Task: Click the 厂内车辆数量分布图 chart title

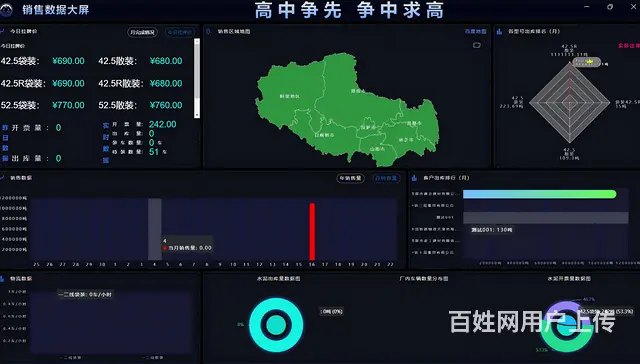Action: click(x=424, y=278)
